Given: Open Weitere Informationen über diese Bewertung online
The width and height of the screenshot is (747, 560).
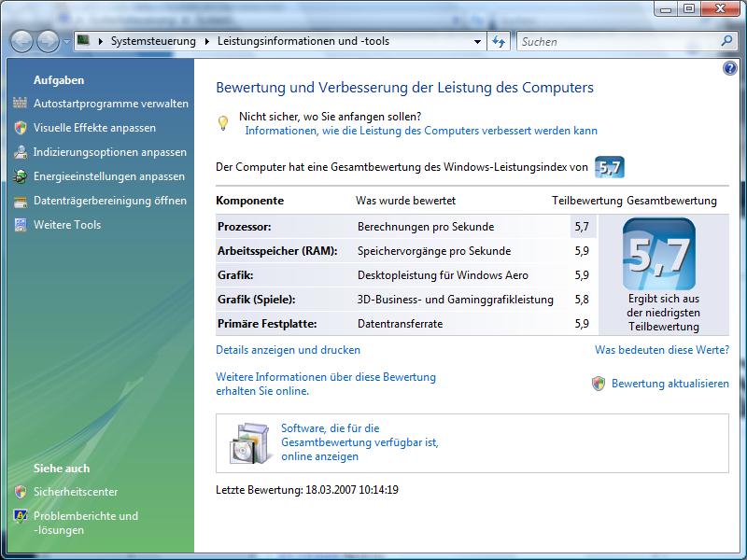Looking at the screenshot, I should pyautogui.click(x=326, y=384).
